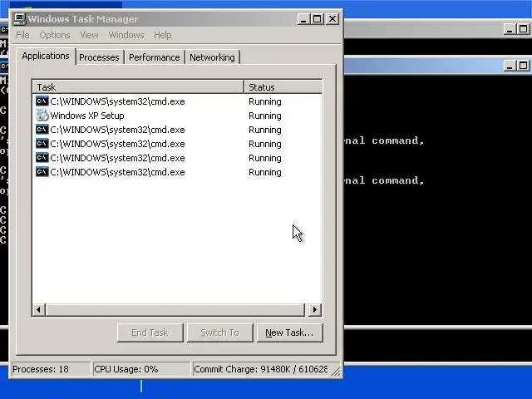Click the Task Manager resize grip corner

point(336,371)
